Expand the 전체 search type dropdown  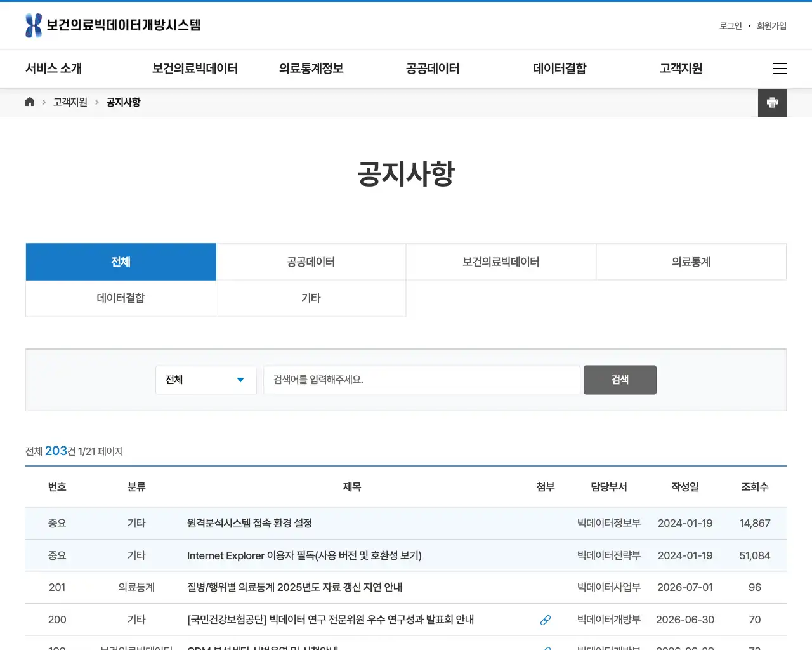[206, 380]
